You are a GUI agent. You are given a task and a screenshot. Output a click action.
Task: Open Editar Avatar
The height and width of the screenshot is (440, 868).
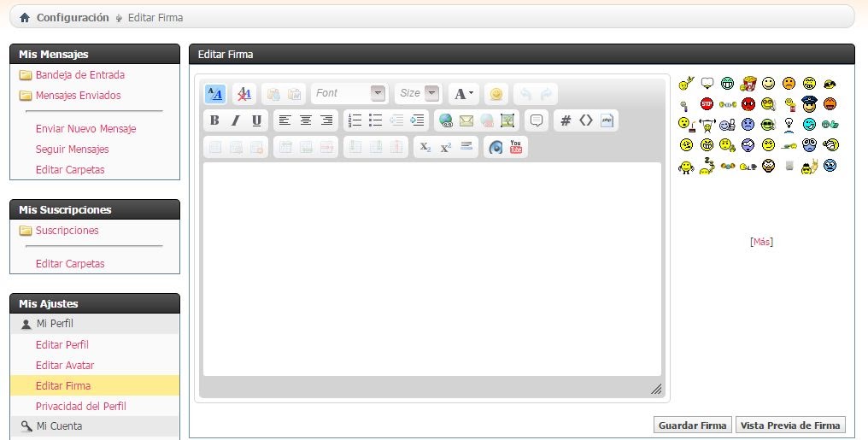pyautogui.click(x=65, y=366)
